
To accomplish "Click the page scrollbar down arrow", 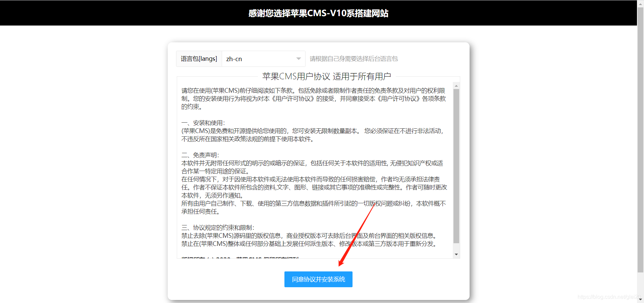I will (640, 299).
